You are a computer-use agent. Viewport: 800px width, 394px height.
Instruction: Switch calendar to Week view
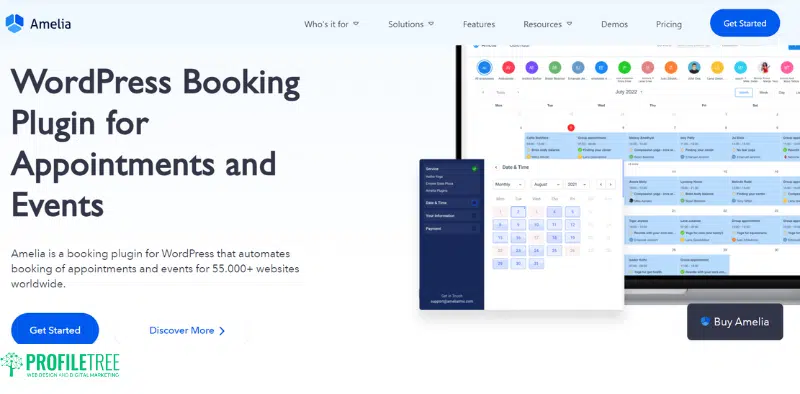tap(764, 92)
